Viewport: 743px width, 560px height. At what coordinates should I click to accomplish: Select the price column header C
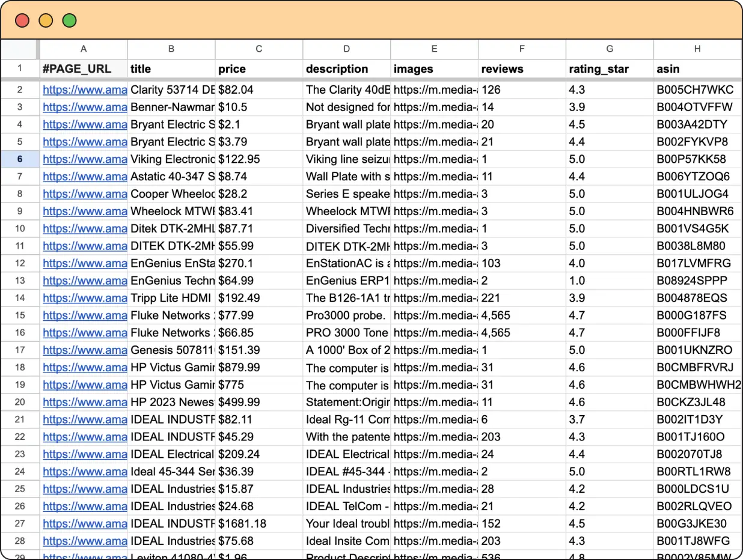pos(258,49)
